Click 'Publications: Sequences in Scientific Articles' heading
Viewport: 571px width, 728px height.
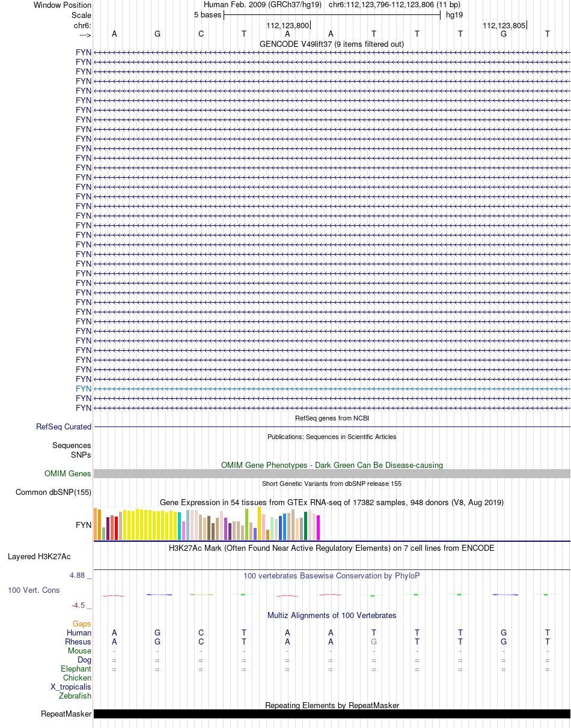pyautogui.click(x=332, y=437)
